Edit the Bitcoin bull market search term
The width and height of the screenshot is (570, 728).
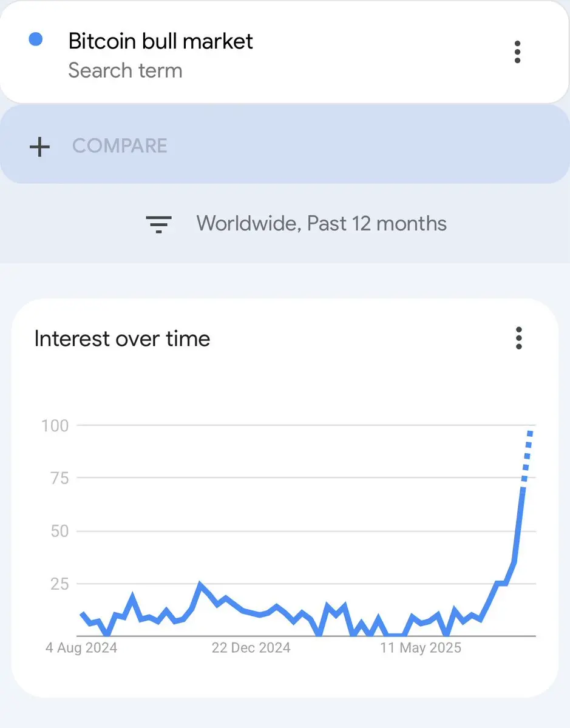[x=160, y=41]
